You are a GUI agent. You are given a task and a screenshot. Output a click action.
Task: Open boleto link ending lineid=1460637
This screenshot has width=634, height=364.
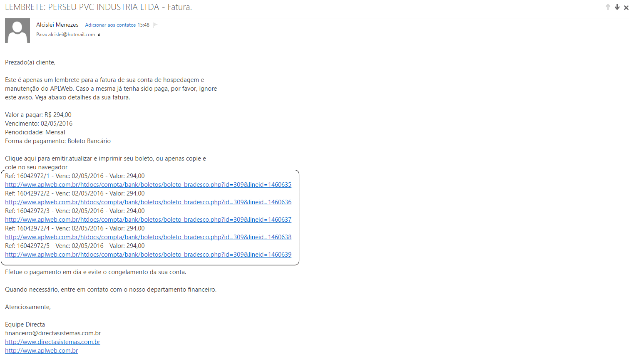[148, 220]
